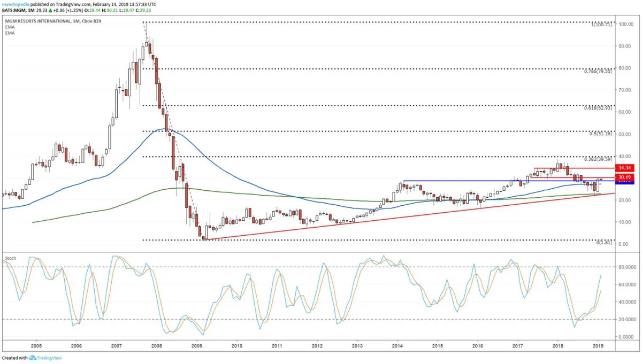Image resolution: width=642 pixels, height=364 pixels.
Task: Click the 70.00 price axis value
Action: (626, 90)
